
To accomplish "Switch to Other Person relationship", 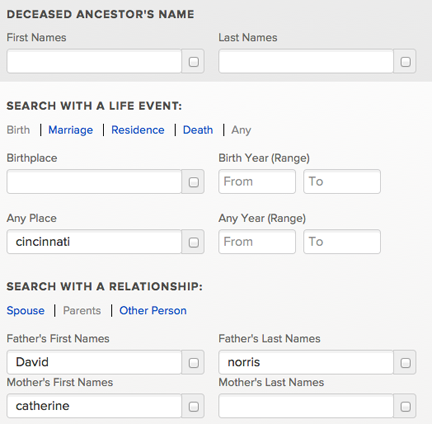I will (x=153, y=311).
